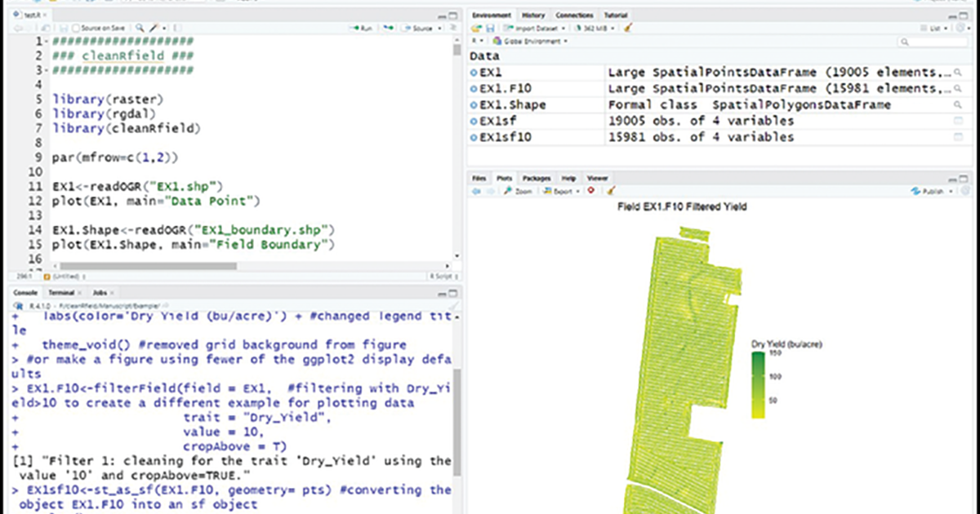View EX1 data with its magnifier icon

click(957, 73)
